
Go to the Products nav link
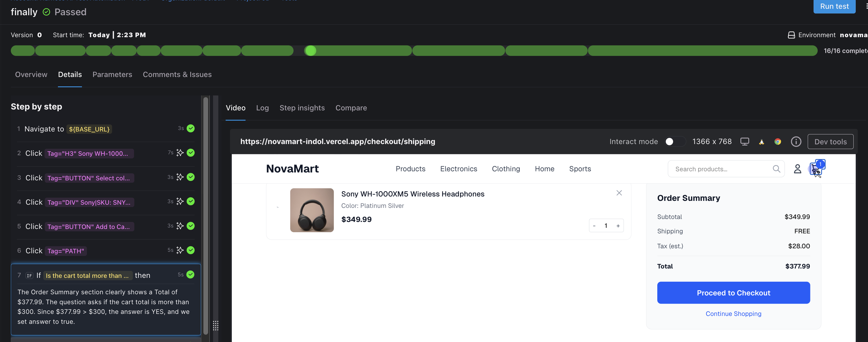[x=410, y=169]
